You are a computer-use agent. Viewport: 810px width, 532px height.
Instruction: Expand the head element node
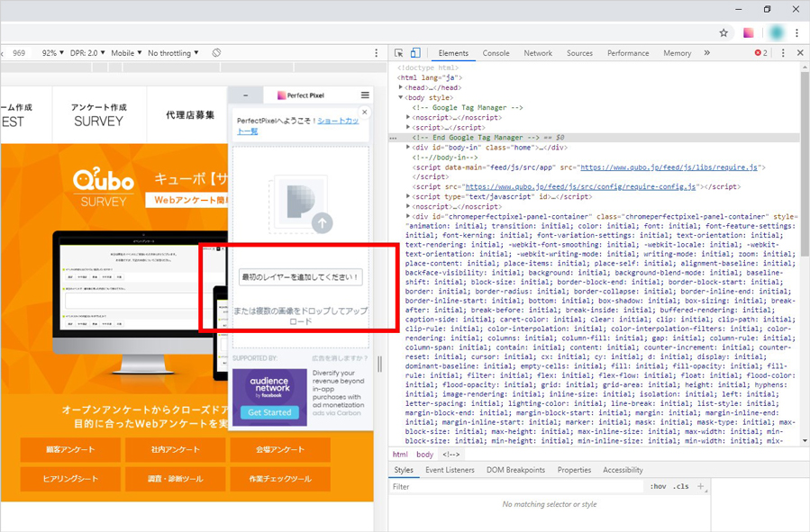pos(401,87)
